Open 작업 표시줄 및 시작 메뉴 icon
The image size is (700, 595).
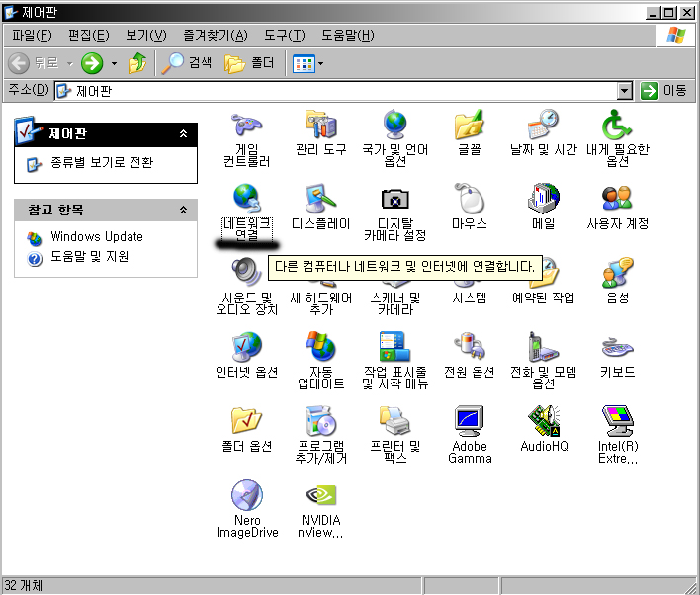point(395,346)
